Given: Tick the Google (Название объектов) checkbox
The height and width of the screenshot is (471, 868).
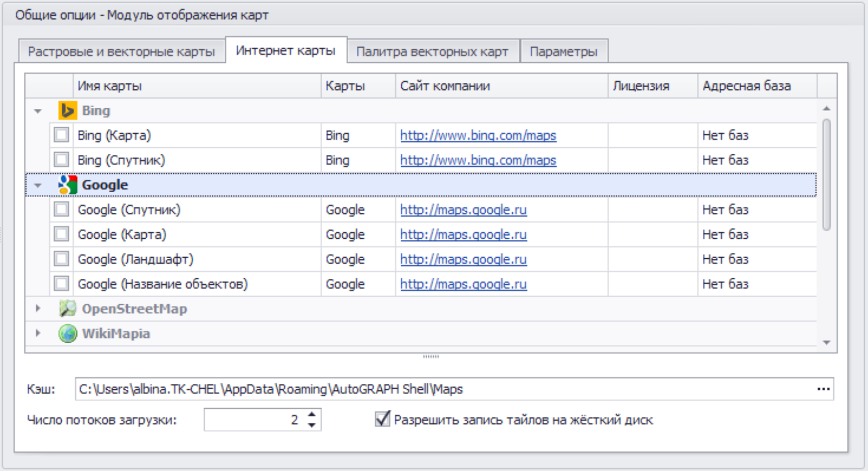Looking at the screenshot, I should pos(61,284).
